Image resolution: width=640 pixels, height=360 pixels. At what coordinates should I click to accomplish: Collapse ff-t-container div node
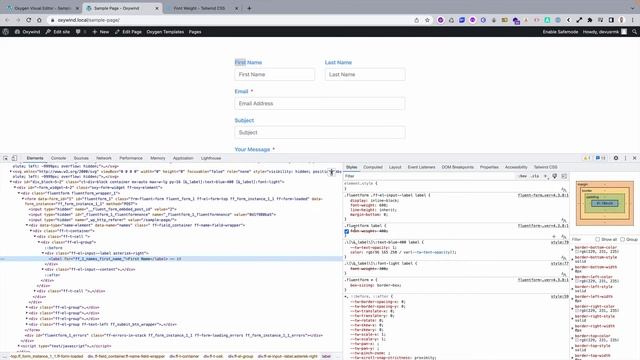tap(31, 231)
